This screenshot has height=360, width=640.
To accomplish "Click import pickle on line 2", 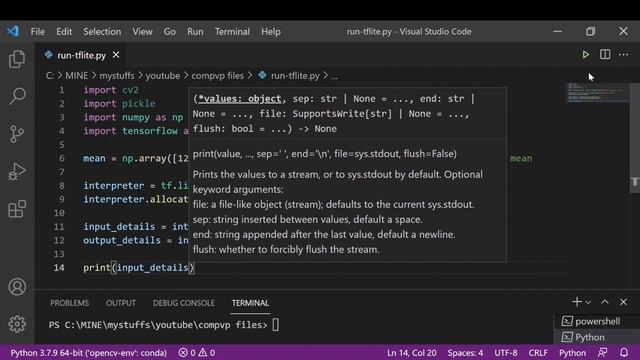I will tap(119, 104).
